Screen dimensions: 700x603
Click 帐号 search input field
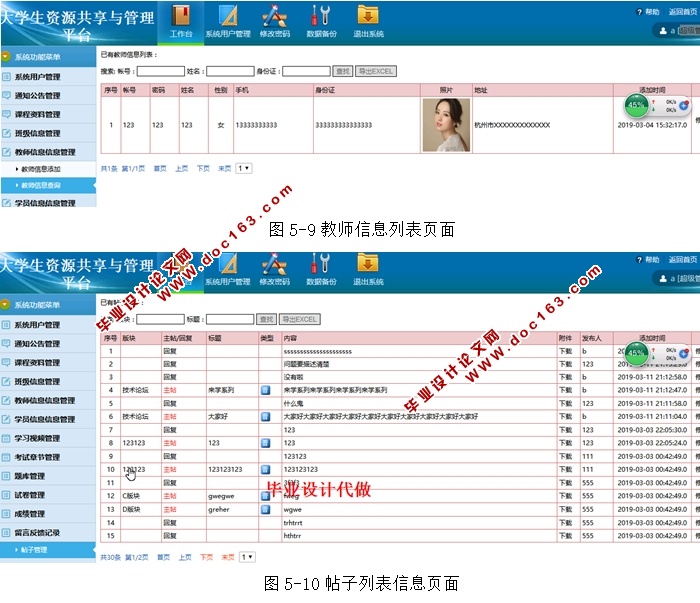click(x=161, y=71)
